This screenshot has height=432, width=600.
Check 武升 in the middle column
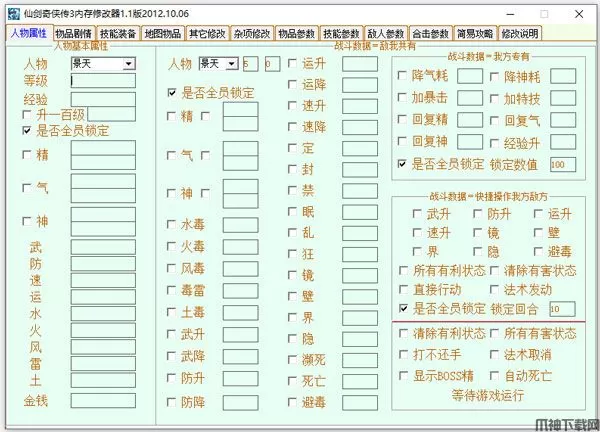coord(171,334)
